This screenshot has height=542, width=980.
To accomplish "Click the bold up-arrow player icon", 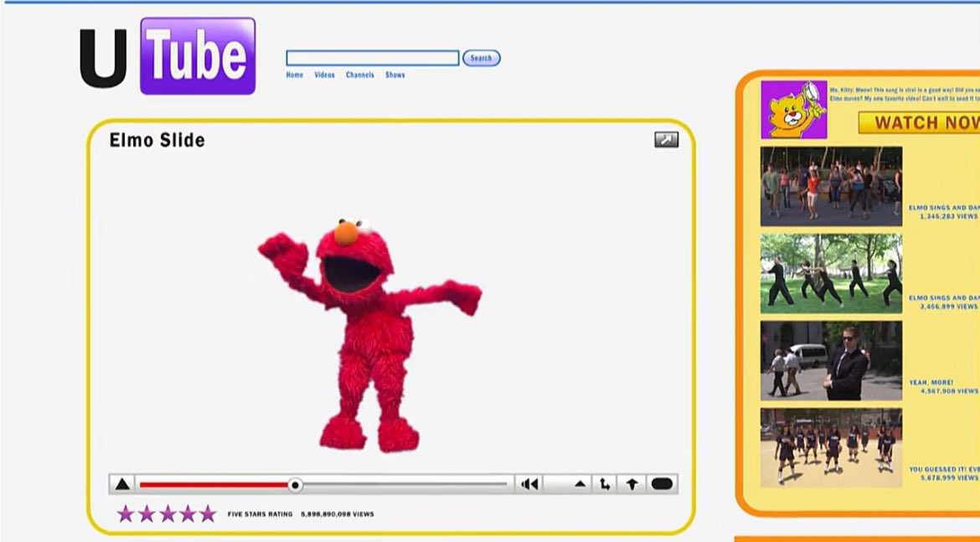I will click(x=632, y=484).
